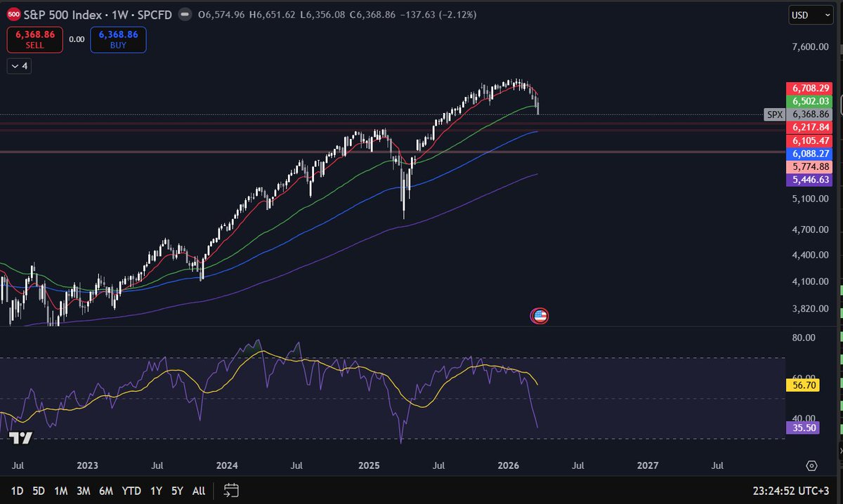Click the 2027 label on time axis
Screen dimensions: 843x504
(x=648, y=465)
